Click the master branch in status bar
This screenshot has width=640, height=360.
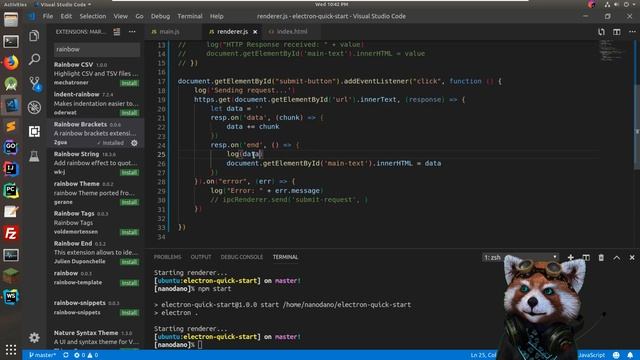click(42, 355)
